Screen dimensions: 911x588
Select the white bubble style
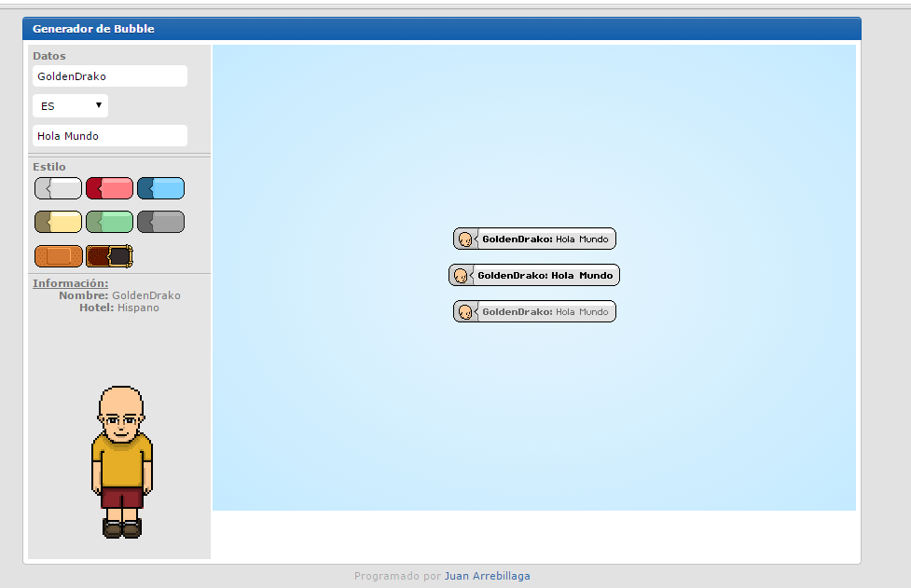[x=58, y=188]
